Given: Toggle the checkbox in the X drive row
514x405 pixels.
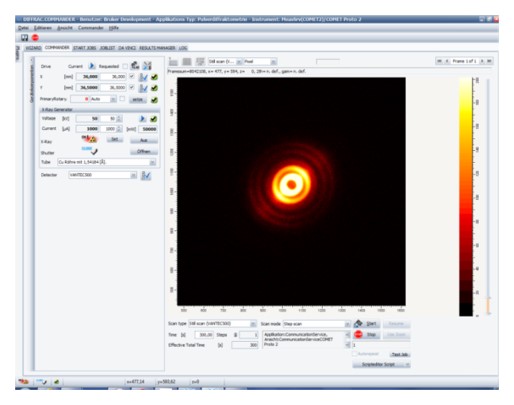Looking at the screenshot, I should [x=132, y=77].
